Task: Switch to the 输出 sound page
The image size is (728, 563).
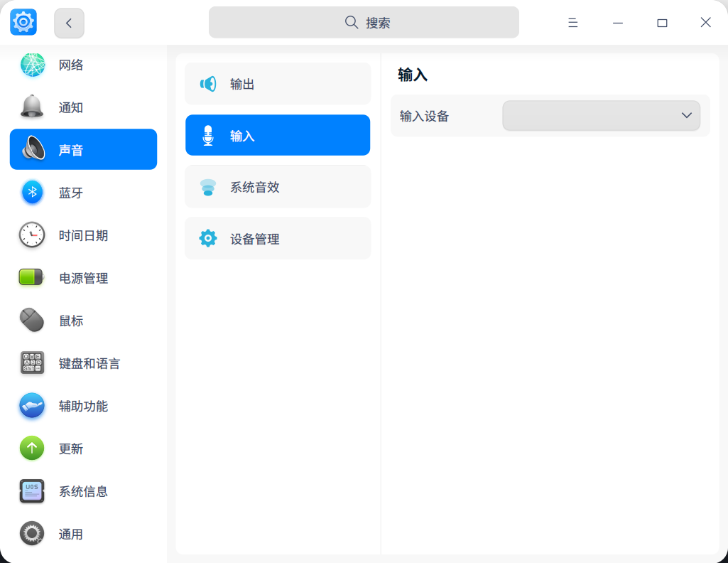Action: [278, 84]
